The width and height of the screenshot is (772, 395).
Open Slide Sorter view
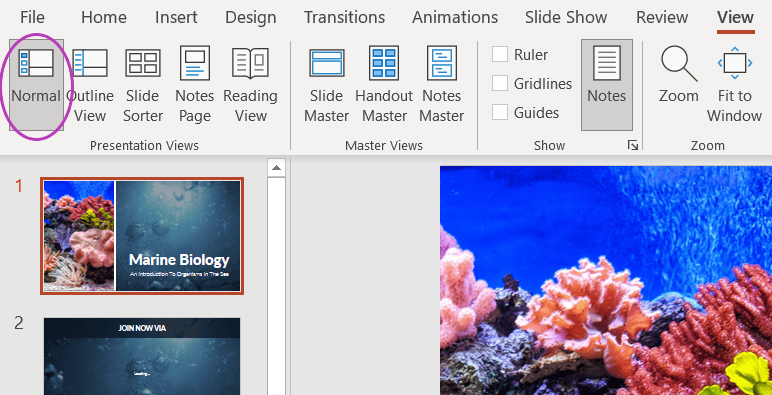[143, 85]
